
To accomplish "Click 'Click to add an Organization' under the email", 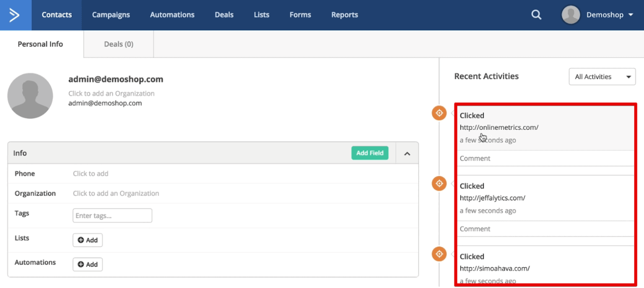I will pyautogui.click(x=111, y=93).
